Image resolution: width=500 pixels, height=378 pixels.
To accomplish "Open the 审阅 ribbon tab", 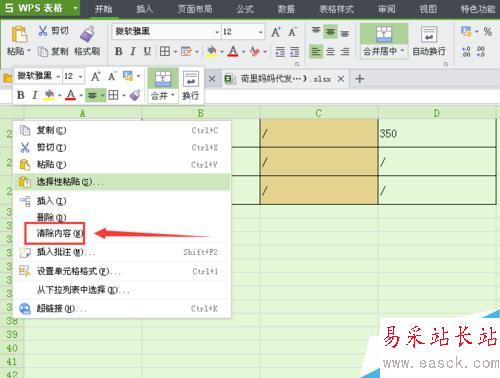I will coord(386,9).
